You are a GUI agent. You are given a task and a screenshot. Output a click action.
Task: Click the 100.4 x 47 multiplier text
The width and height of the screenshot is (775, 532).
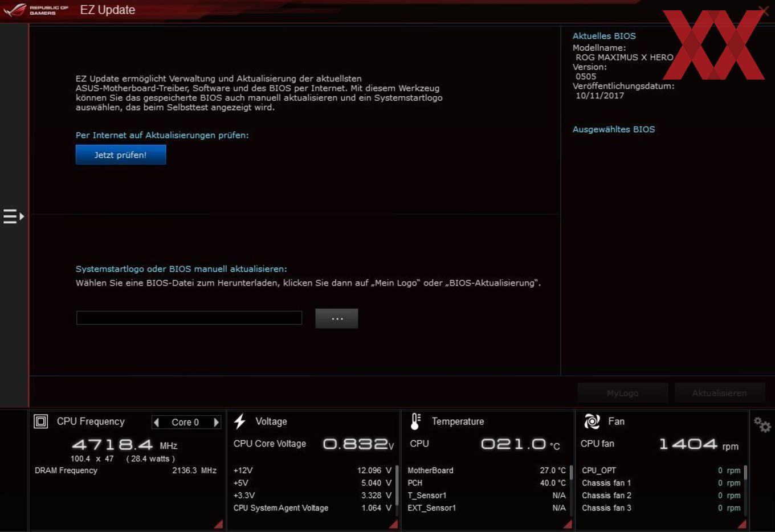pyautogui.click(x=92, y=459)
